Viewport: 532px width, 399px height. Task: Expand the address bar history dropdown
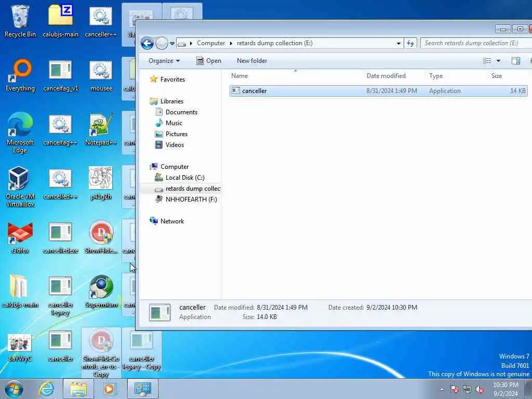tap(398, 43)
